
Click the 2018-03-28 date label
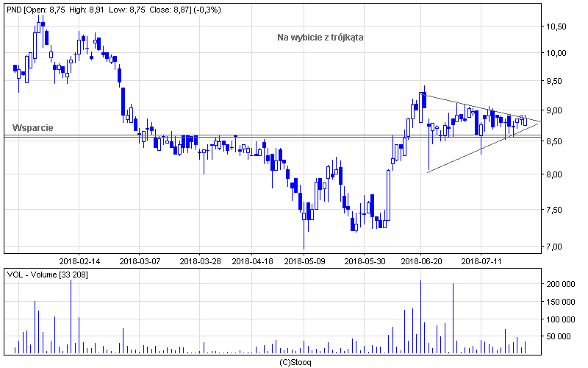click(200, 261)
